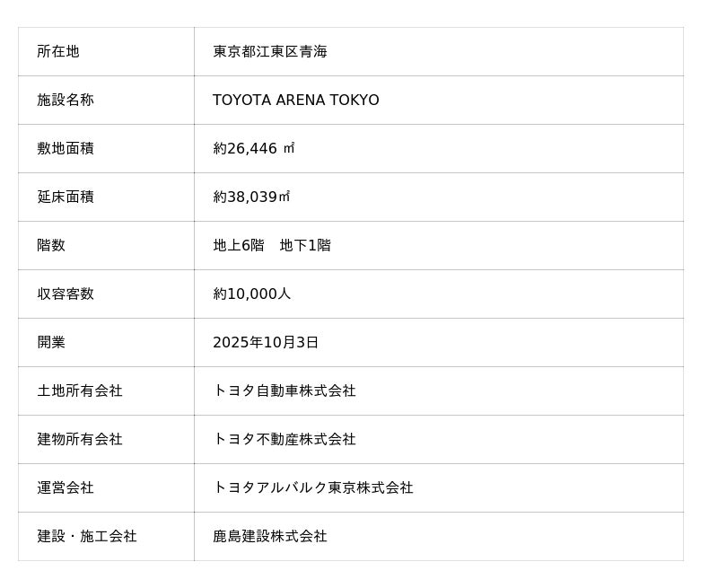Screen dimensions: 718x588
Task: Click the 開業 row label
Action: coord(51,343)
